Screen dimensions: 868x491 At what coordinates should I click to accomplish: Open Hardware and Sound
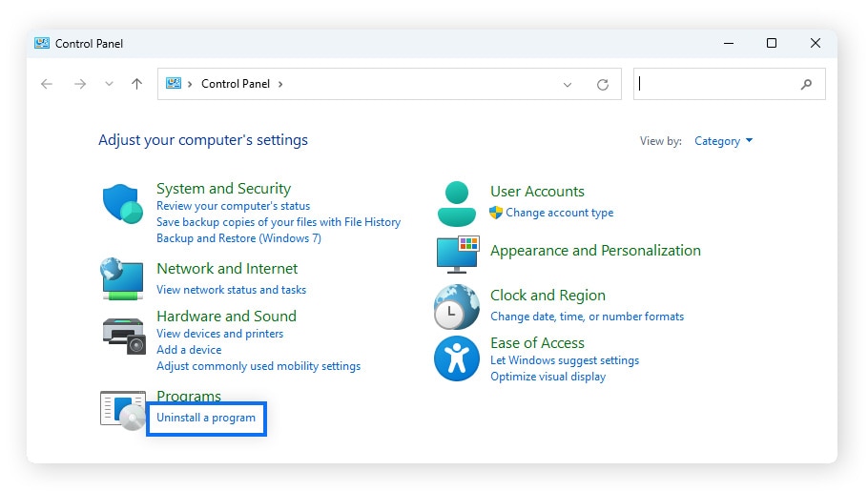click(x=226, y=317)
